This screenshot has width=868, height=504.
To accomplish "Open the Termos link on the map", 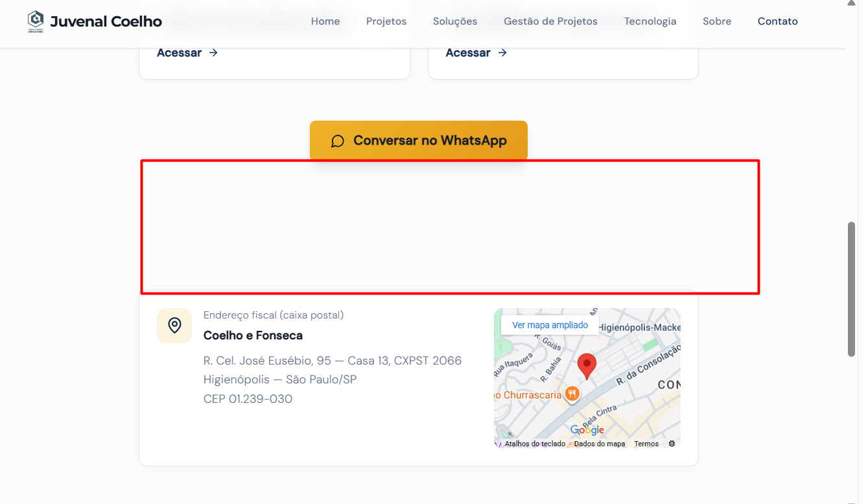I will pyautogui.click(x=646, y=444).
